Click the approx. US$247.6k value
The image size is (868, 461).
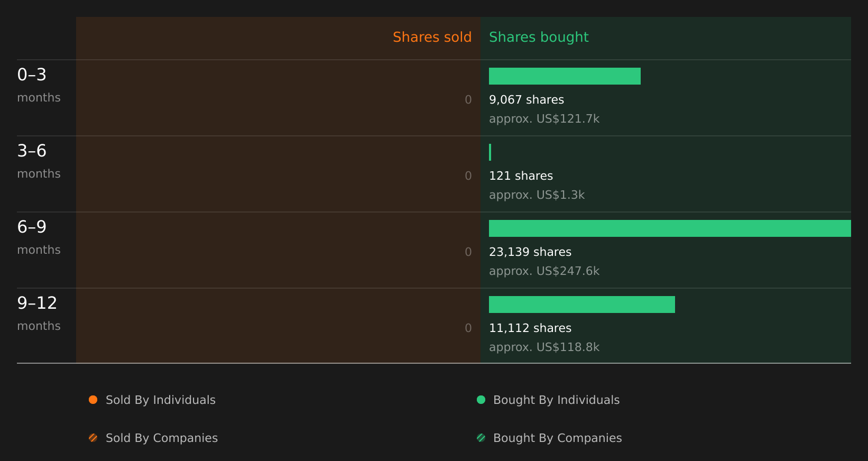tap(544, 271)
